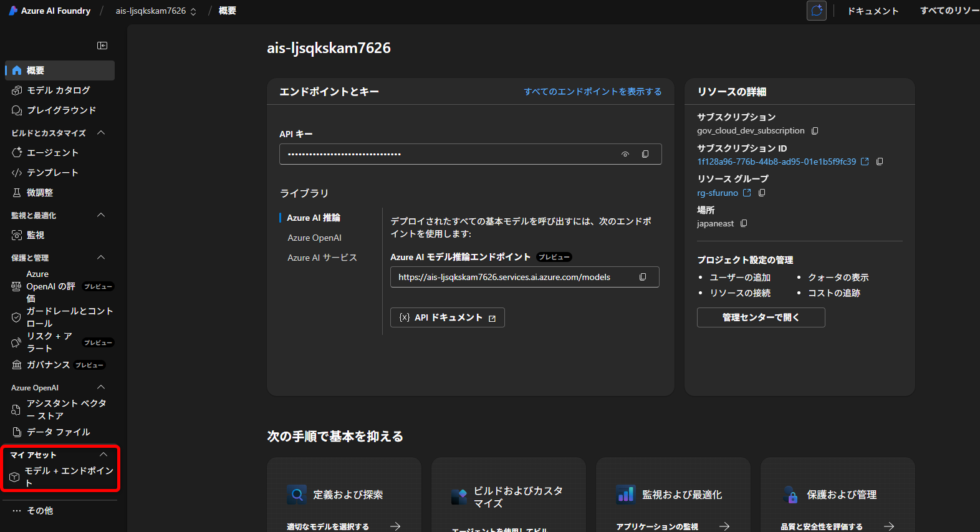Reveal the API key with the eye icon

pos(625,154)
